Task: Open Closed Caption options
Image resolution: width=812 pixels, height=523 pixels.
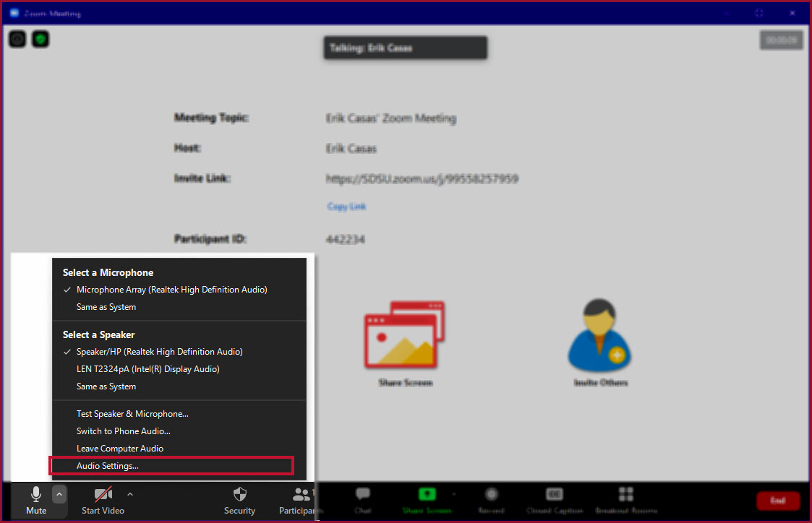Action: coord(554,500)
